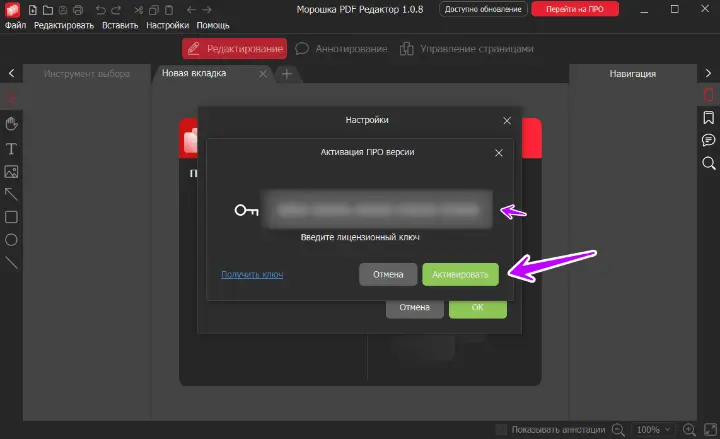720x439 pixels.
Task: Close the Активация ПРО версии dialog
Action: [x=499, y=153]
